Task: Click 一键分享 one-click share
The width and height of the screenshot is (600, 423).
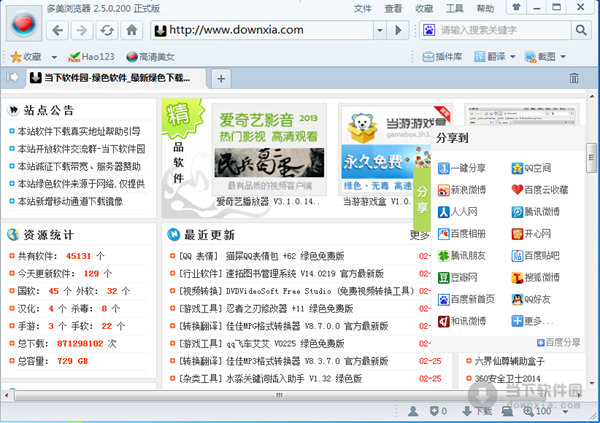Action: [x=461, y=168]
